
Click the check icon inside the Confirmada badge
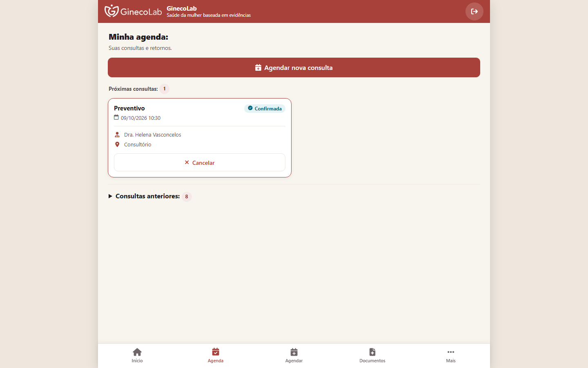point(250,108)
